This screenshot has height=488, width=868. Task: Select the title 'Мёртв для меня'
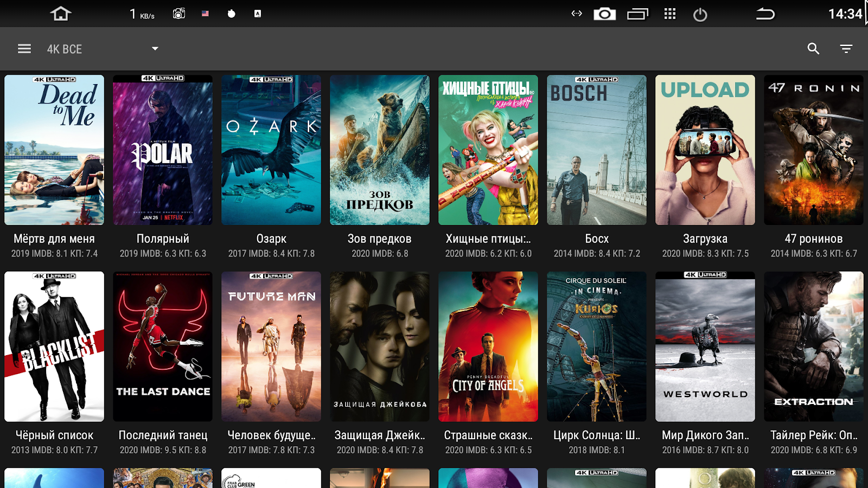[x=54, y=239]
